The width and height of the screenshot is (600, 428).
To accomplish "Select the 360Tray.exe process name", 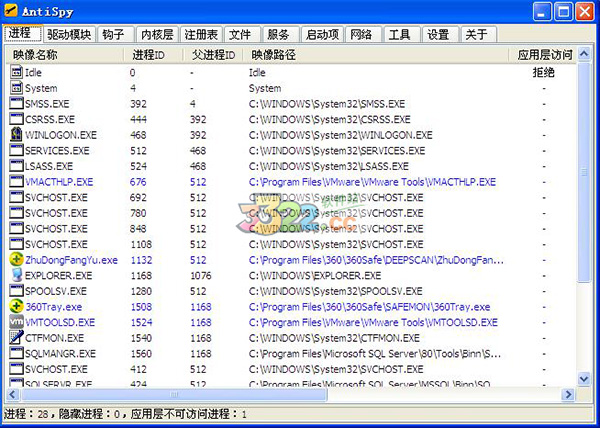I will 54,307.
